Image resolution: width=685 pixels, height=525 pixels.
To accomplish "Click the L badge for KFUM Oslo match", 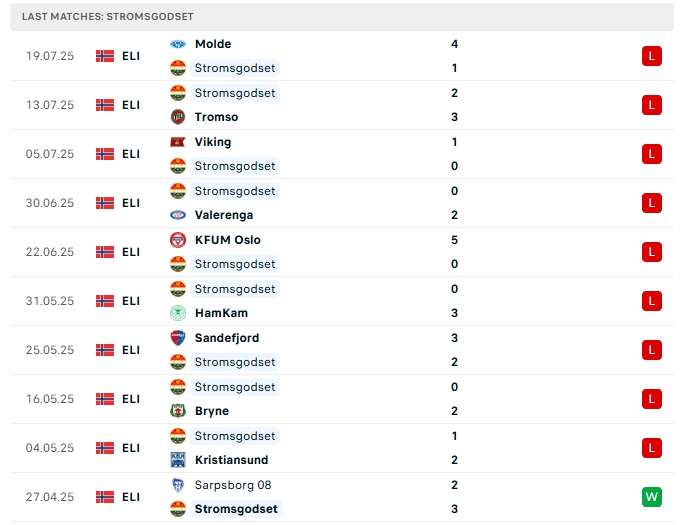I will point(652,252).
